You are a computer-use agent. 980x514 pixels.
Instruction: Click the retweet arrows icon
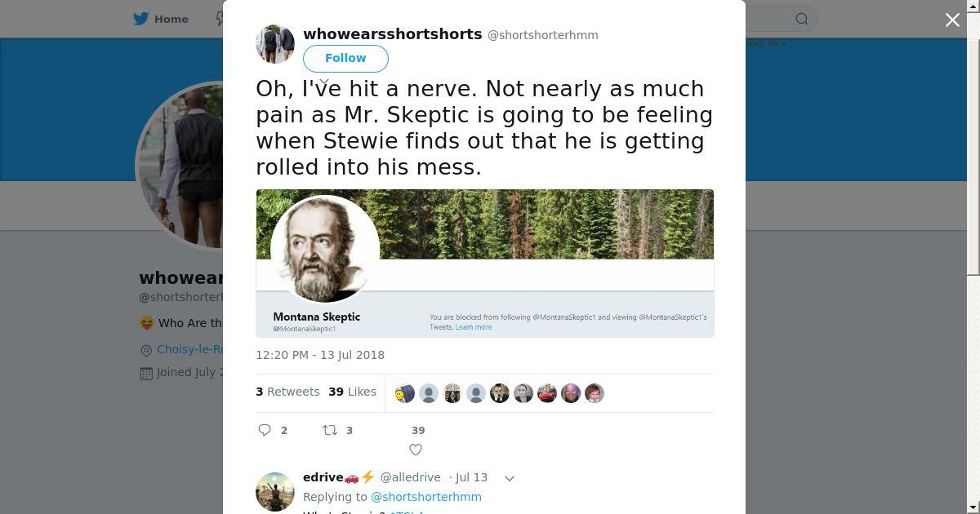(330, 430)
